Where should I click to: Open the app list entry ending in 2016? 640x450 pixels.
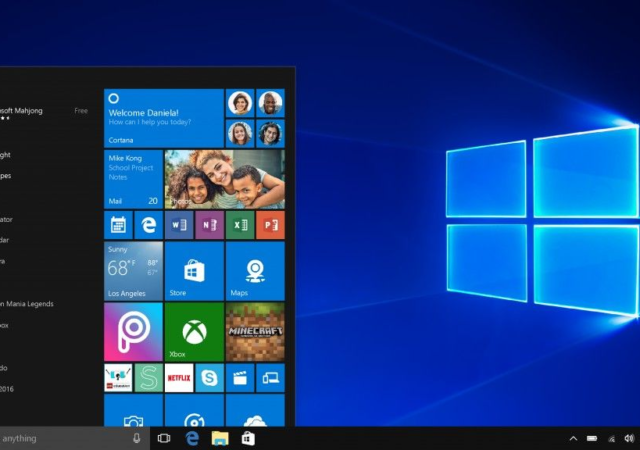tap(7, 389)
